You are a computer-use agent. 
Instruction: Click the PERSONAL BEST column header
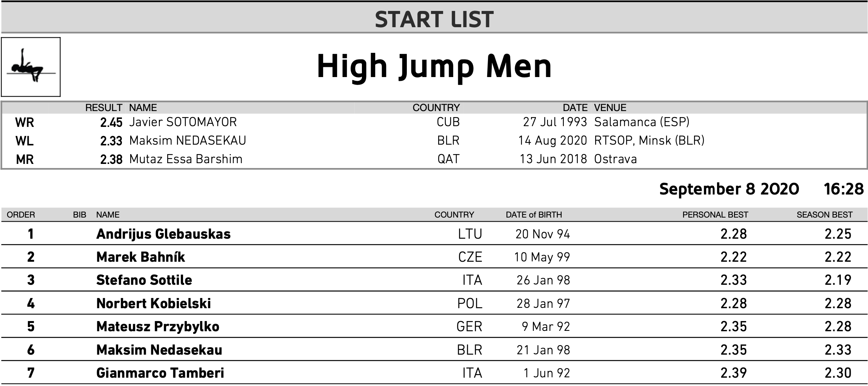(715, 215)
